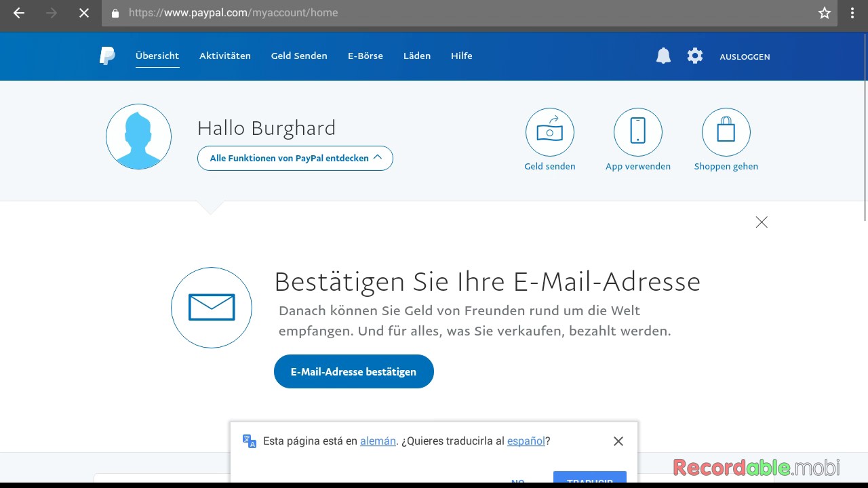Select Geld Senden in navigation
The height and width of the screenshot is (488, 868).
(299, 56)
